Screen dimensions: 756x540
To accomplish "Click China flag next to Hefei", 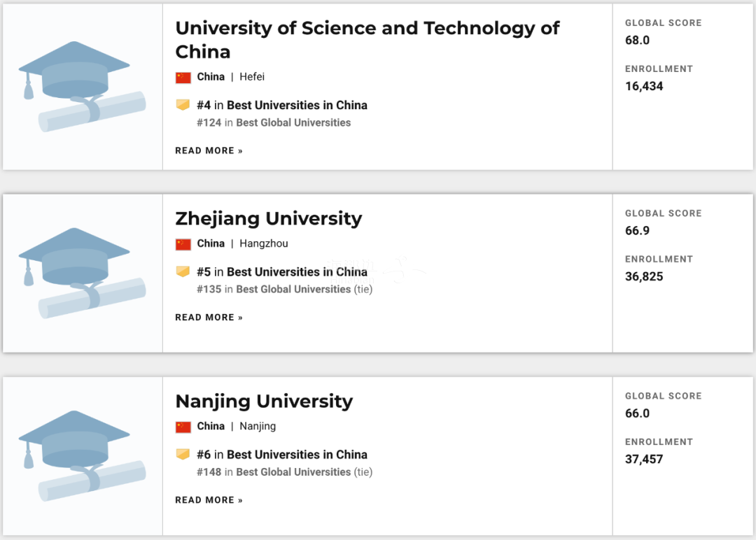I will [183, 78].
